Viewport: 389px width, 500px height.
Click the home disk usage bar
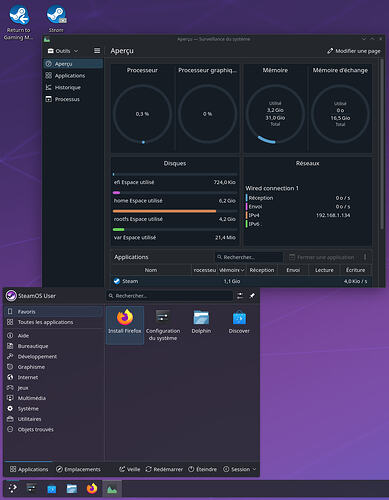click(175, 193)
